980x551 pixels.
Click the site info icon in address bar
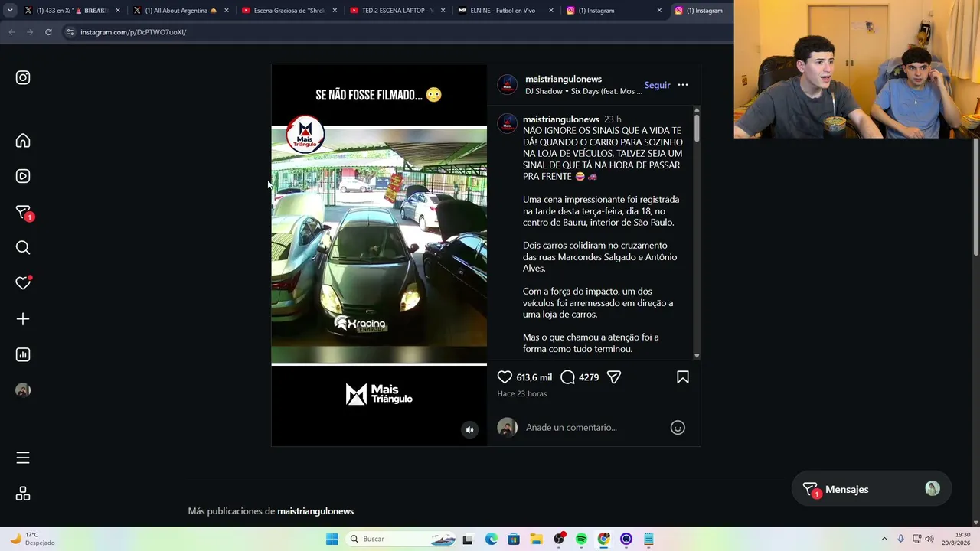pyautogui.click(x=70, y=32)
